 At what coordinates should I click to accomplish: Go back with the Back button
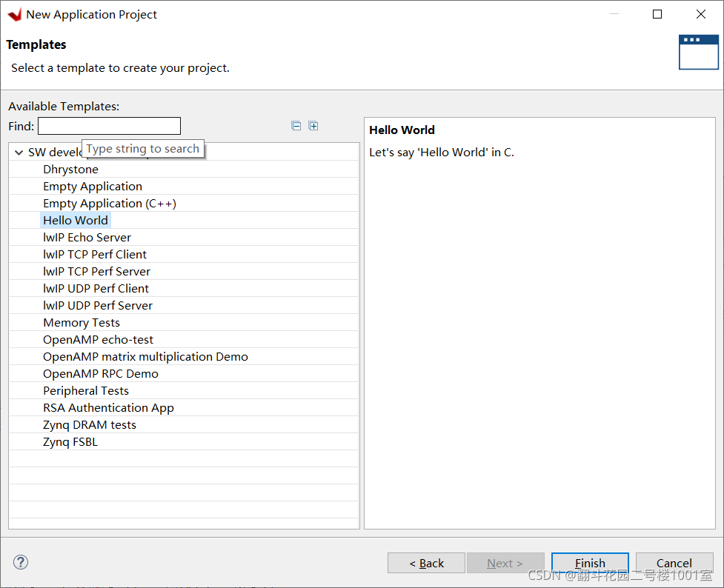(426, 563)
